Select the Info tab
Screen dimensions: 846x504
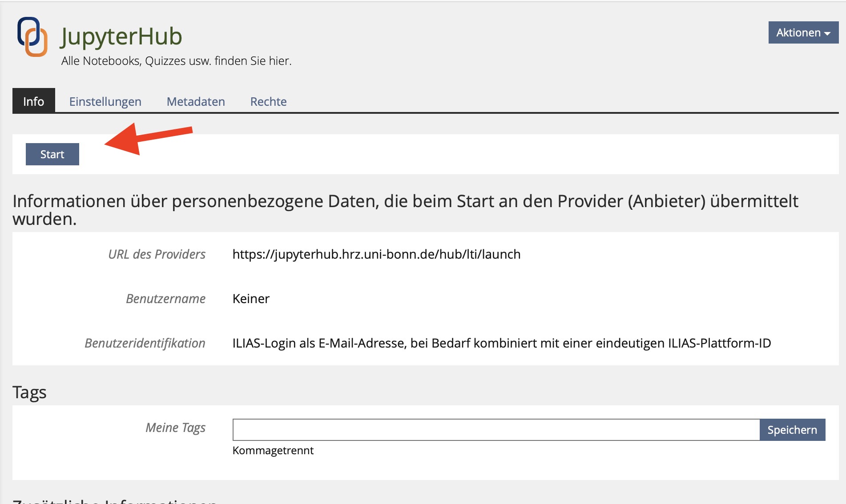coord(34,101)
